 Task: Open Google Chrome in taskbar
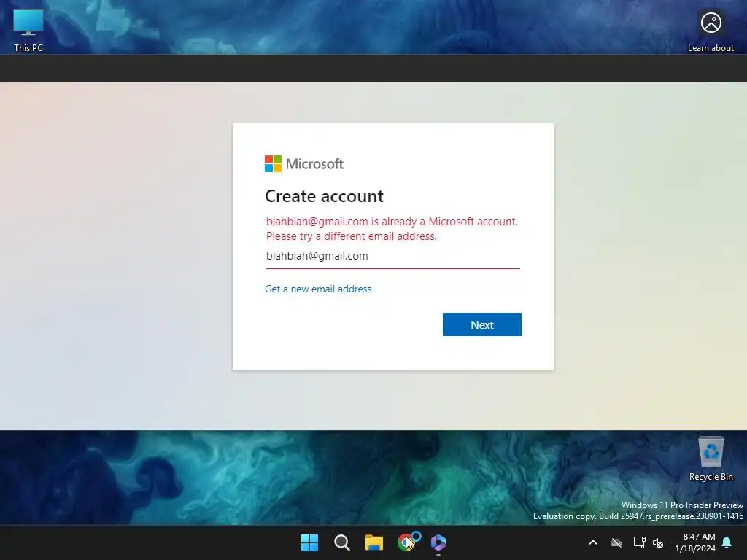(x=406, y=542)
